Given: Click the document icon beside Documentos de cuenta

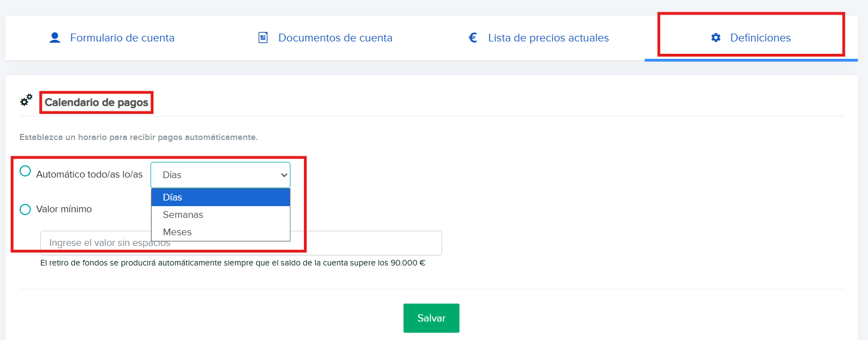Looking at the screenshot, I should (263, 38).
